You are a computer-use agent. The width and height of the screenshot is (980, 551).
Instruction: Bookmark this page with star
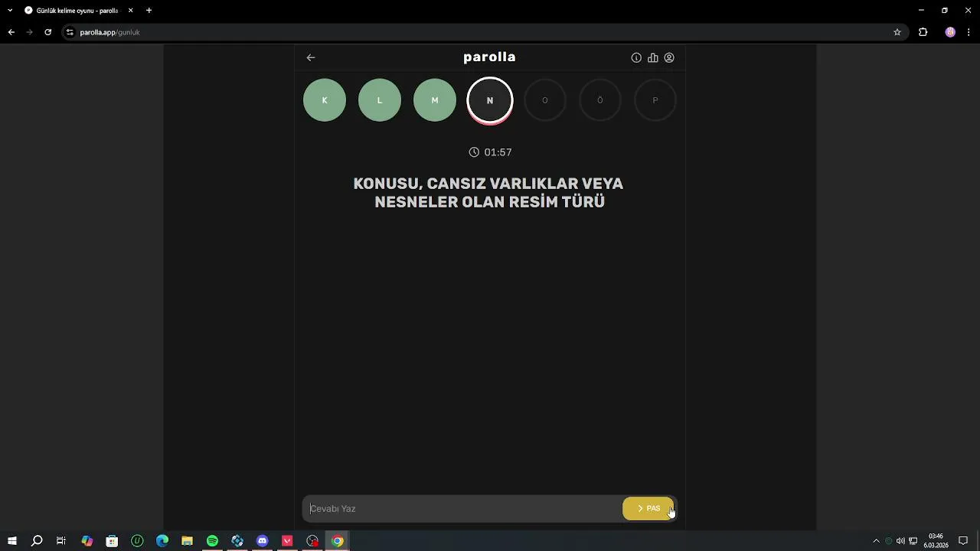897,32
